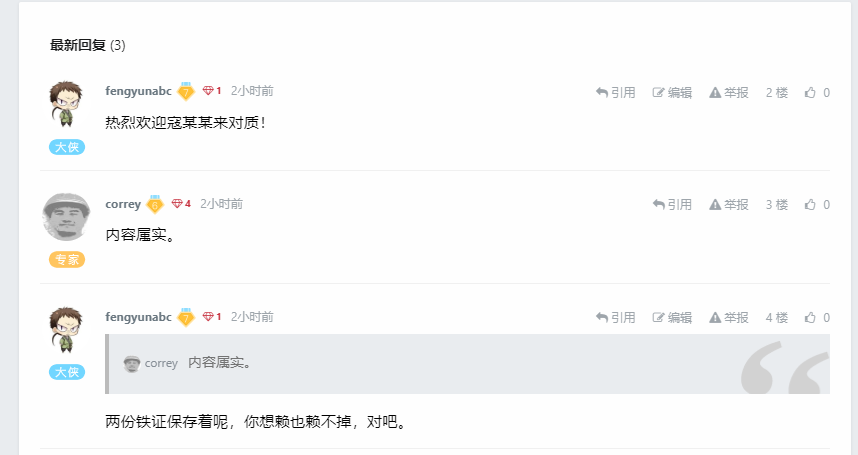Click the username correy in 3楼
858x455 pixels.
(123, 204)
